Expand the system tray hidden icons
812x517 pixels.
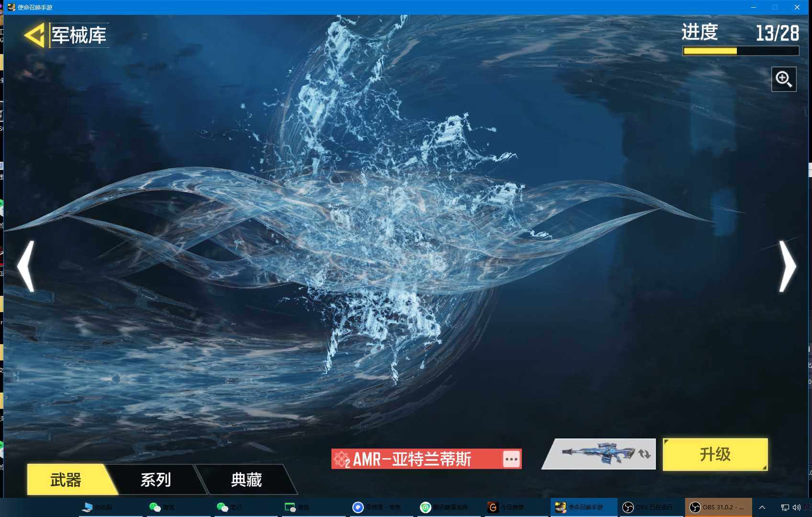(762, 507)
